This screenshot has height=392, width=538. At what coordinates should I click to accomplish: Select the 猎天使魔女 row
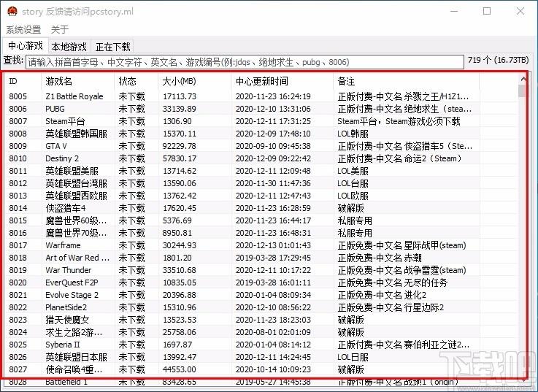point(261,320)
